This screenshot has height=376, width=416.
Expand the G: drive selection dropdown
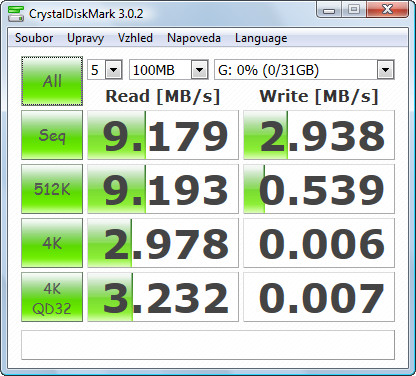[x=386, y=70]
